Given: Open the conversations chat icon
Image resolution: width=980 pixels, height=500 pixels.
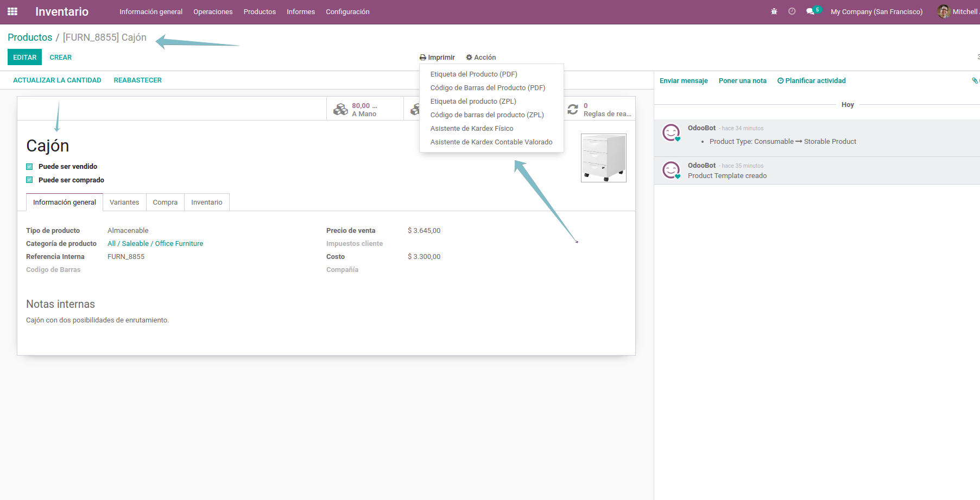Looking at the screenshot, I should 810,11.
